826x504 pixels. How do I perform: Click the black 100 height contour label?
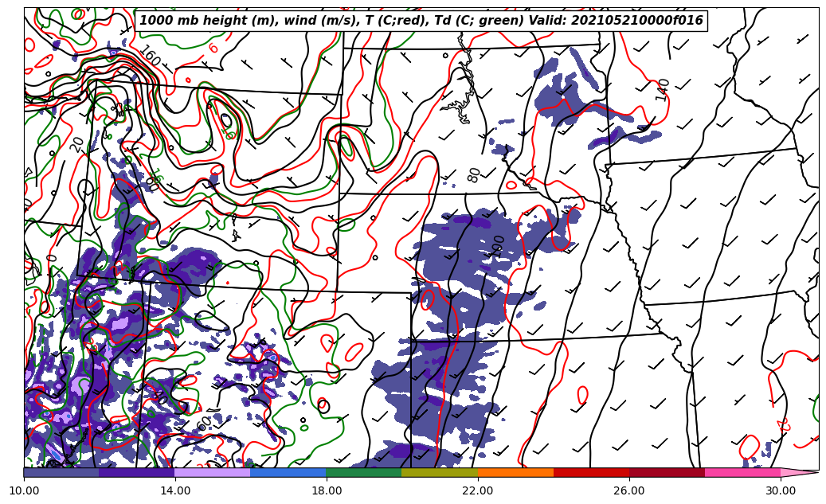499,244
